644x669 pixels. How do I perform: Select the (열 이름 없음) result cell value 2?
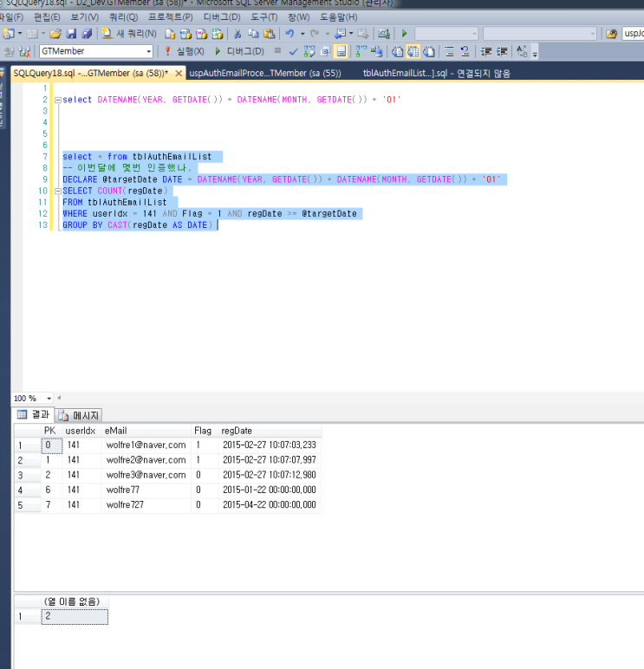pyautogui.click(x=75, y=616)
